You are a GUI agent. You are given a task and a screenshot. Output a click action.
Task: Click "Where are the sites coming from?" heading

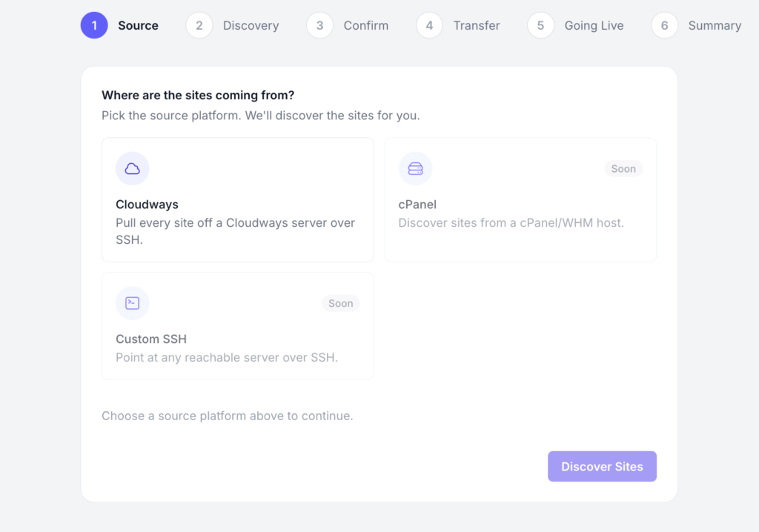[x=198, y=95]
